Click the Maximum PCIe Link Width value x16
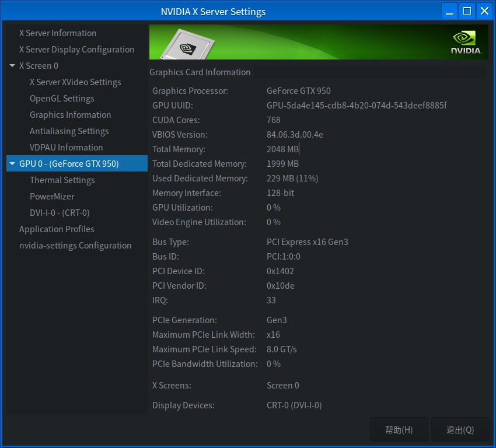 (x=273, y=334)
